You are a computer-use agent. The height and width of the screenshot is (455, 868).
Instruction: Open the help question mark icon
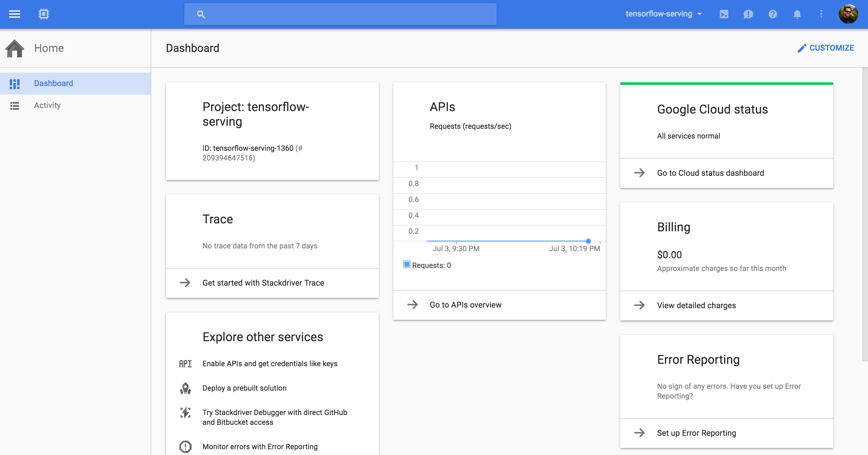tap(773, 14)
